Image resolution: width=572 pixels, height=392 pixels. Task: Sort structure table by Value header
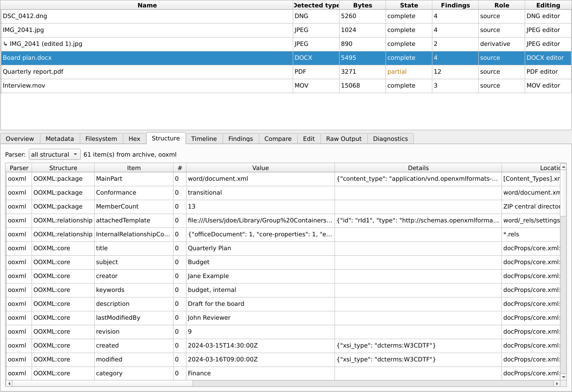click(260, 168)
